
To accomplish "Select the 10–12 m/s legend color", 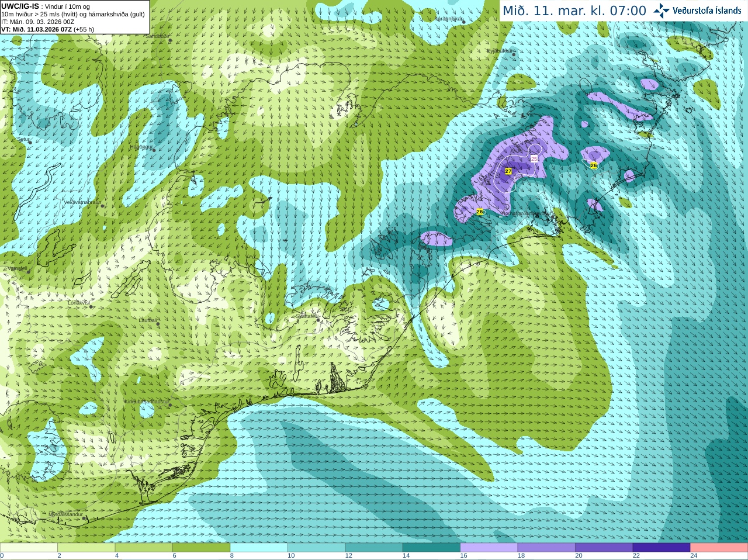I will point(316,548).
